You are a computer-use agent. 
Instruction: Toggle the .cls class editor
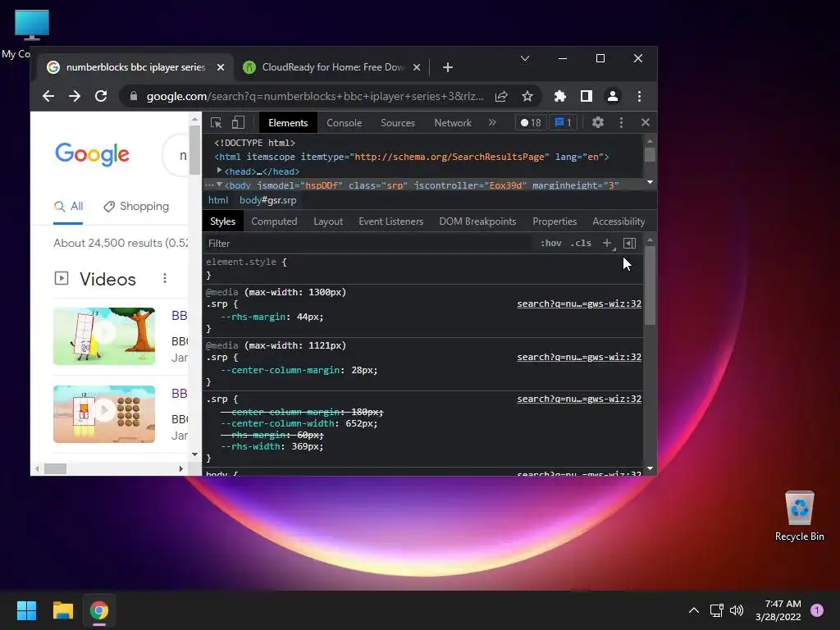581,243
